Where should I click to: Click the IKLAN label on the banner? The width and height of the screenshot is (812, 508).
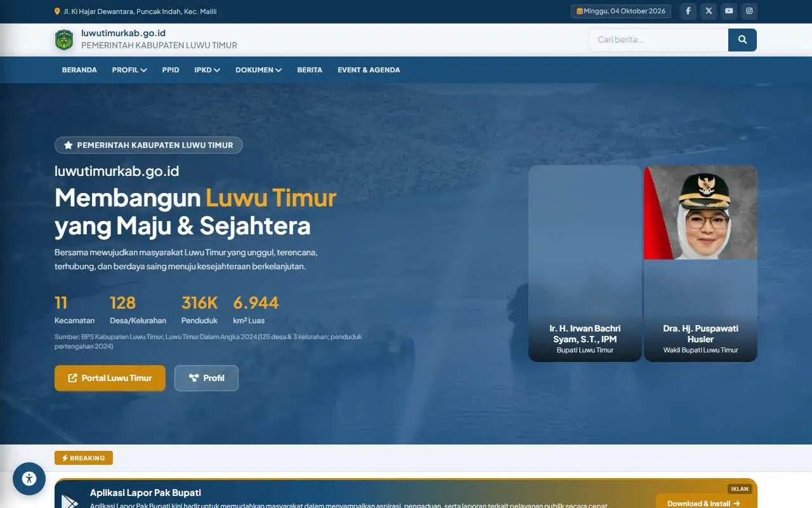pos(740,489)
